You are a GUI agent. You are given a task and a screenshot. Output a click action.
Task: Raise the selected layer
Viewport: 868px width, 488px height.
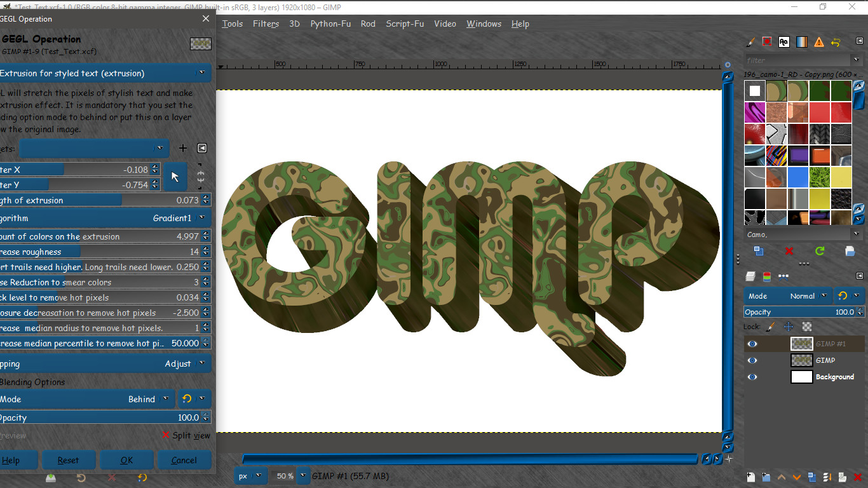click(782, 477)
